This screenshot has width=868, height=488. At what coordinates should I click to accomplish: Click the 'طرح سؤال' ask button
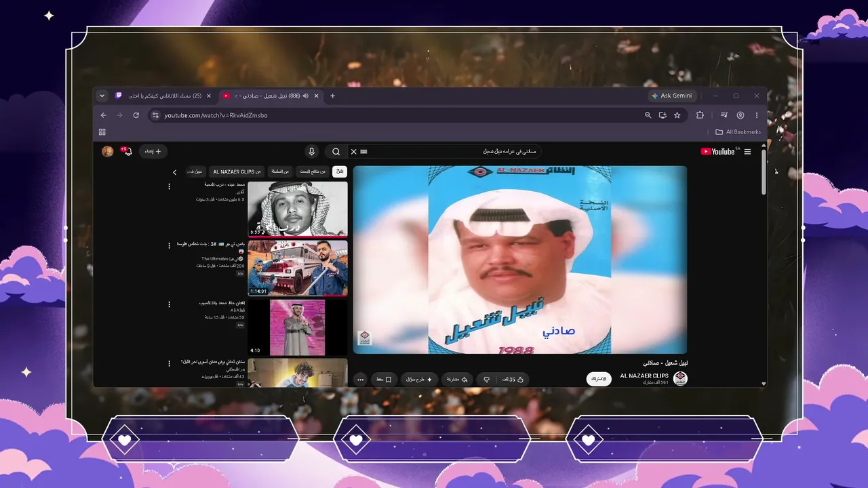[x=419, y=380]
